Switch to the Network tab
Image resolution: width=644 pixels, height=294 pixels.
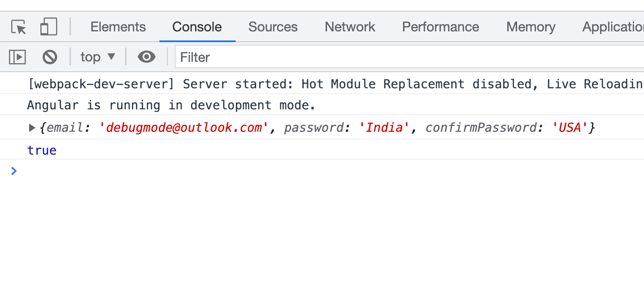[350, 27]
